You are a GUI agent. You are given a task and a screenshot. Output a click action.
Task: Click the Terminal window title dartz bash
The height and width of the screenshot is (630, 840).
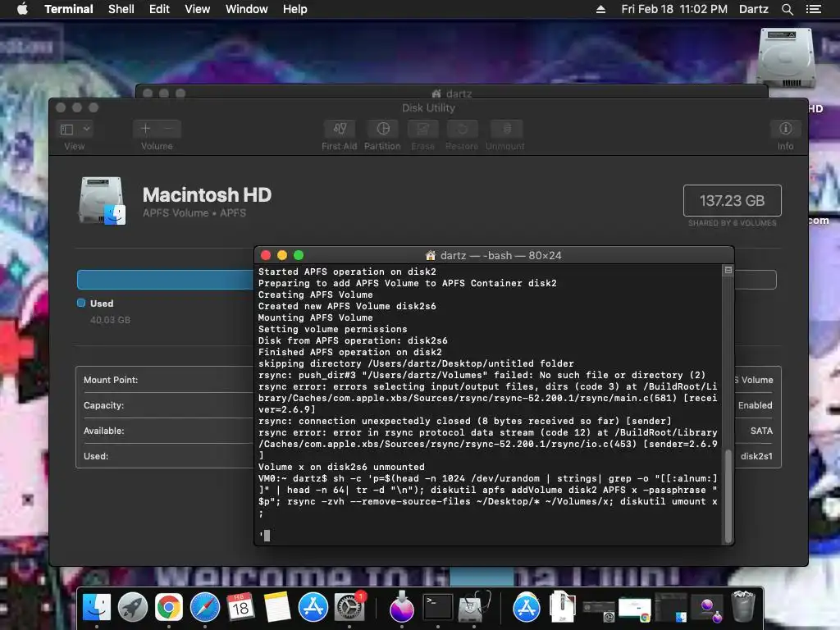coord(500,256)
